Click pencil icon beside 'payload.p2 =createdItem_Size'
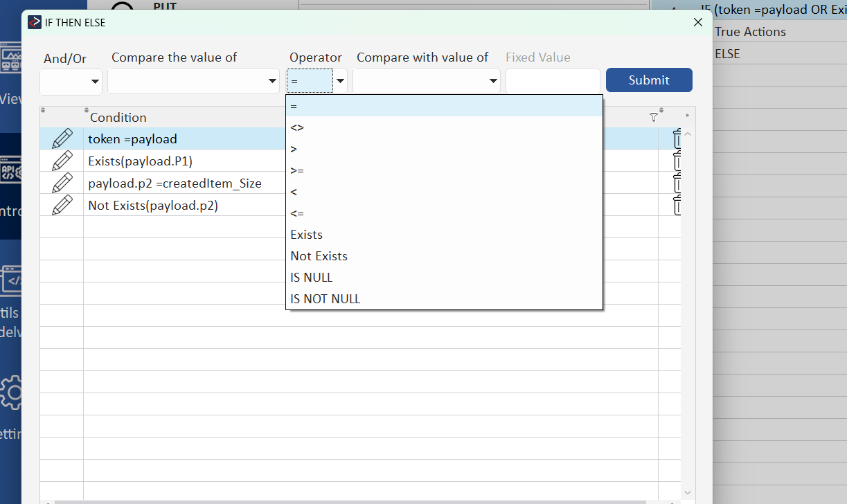 point(62,183)
